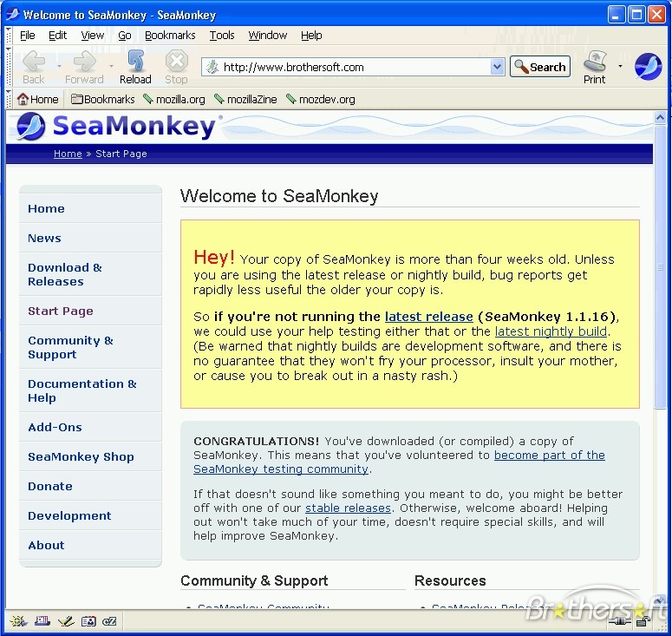Open the Help menu
Image resolution: width=672 pixels, height=636 pixels.
(x=311, y=36)
